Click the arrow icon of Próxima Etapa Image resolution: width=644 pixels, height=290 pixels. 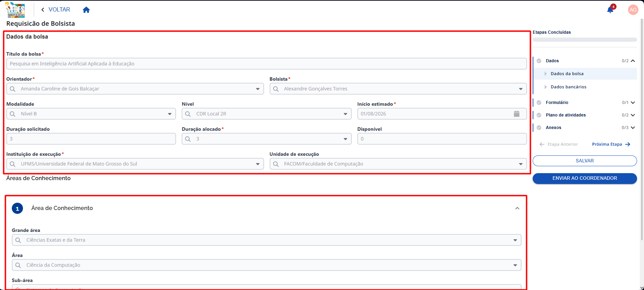click(x=628, y=144)
